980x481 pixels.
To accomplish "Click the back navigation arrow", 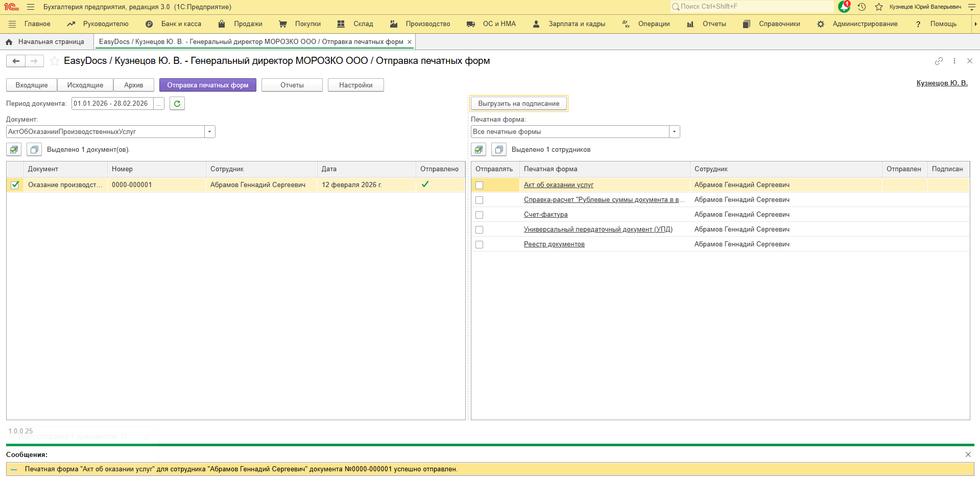I will click(x=16, y=61).
